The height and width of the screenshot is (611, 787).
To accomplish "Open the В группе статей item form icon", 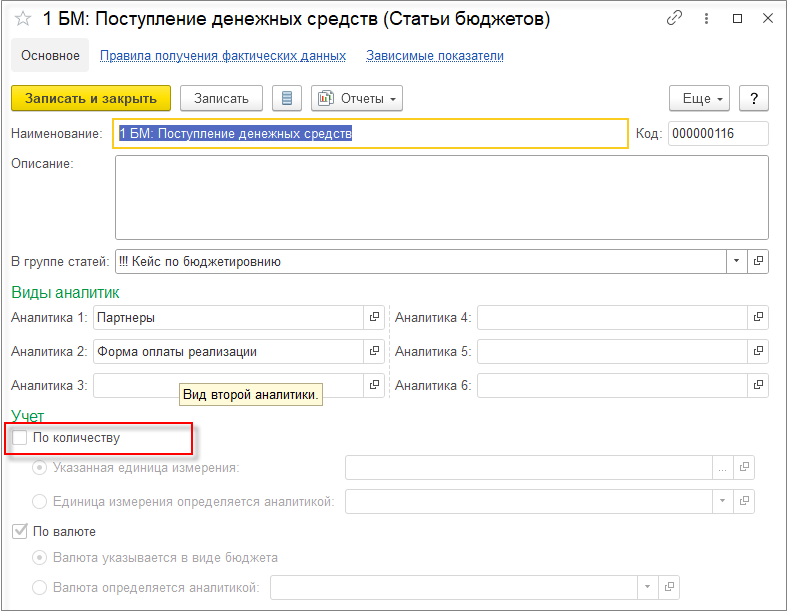I will click(x=759, y=261).
